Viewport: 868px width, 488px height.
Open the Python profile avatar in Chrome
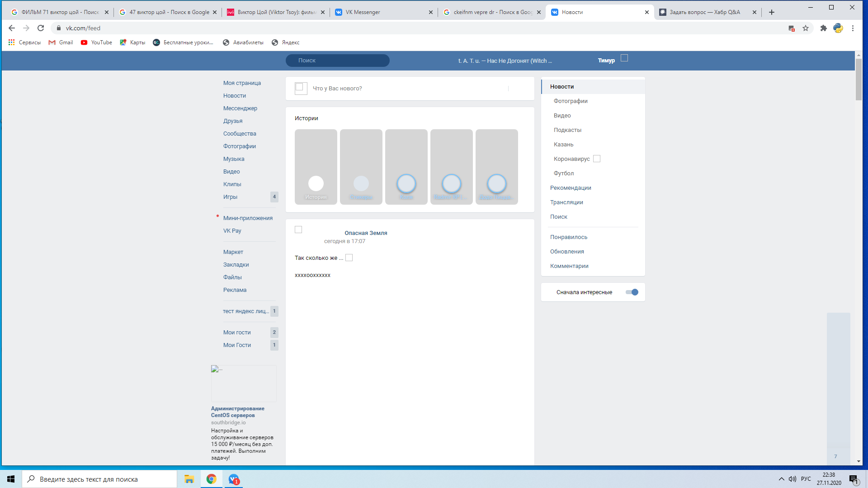coord(838,28)
